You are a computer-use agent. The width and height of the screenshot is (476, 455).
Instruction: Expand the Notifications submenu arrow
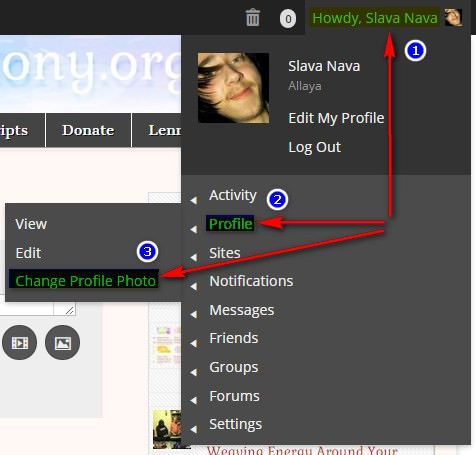194,286
